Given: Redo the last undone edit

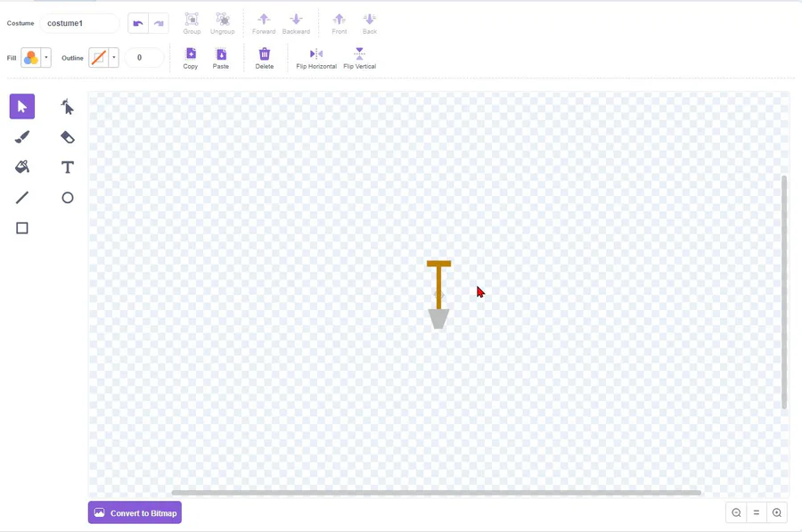Looking at the screenshot, I should 159,23.
